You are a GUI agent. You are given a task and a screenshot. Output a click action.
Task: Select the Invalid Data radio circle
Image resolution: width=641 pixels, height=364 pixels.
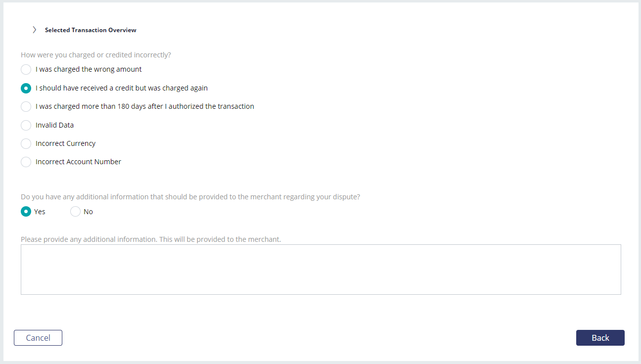(x=26, y=125)
